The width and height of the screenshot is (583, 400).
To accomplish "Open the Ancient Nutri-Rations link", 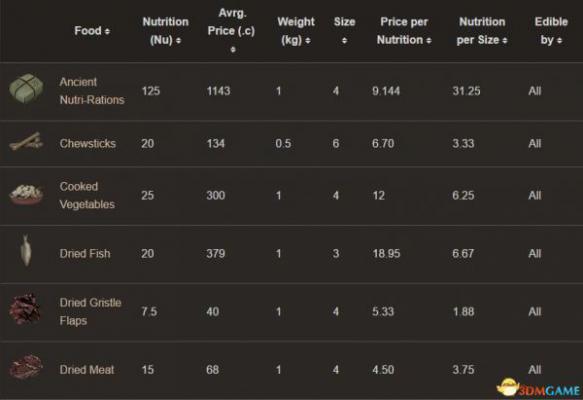I will coord(92,91).
